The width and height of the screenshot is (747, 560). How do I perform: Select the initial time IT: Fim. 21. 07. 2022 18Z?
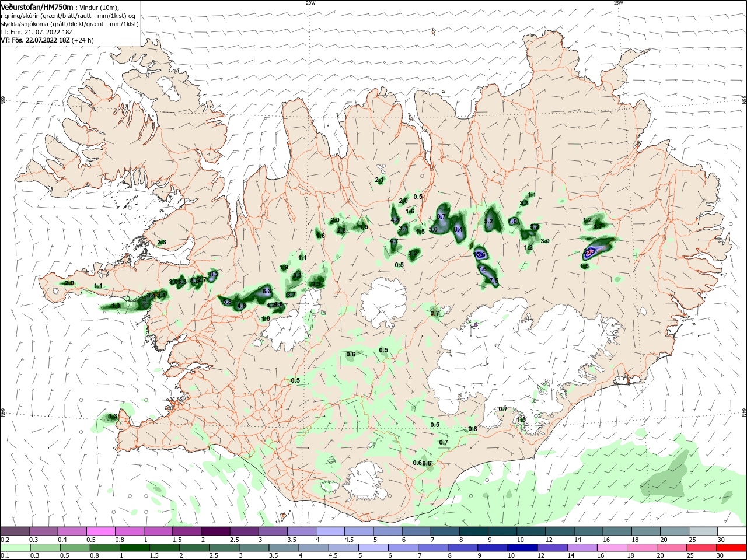click(x=36, y=32)
